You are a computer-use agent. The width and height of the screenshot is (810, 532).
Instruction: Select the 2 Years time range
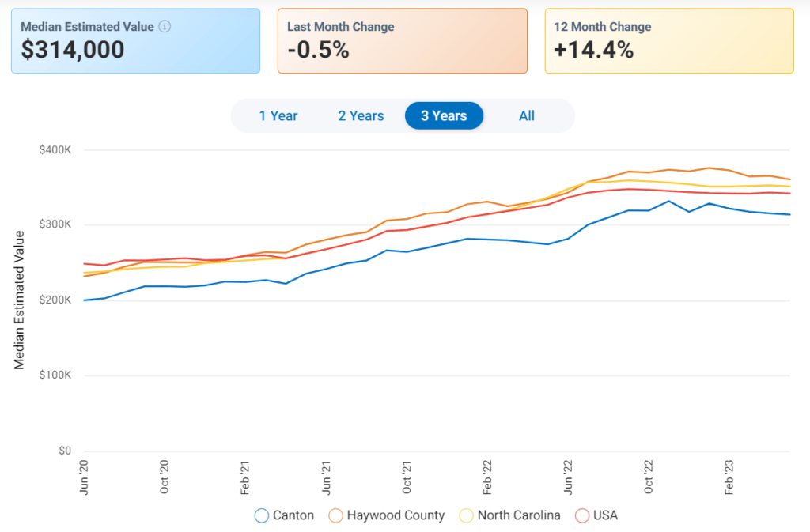[x=361, y=115]
